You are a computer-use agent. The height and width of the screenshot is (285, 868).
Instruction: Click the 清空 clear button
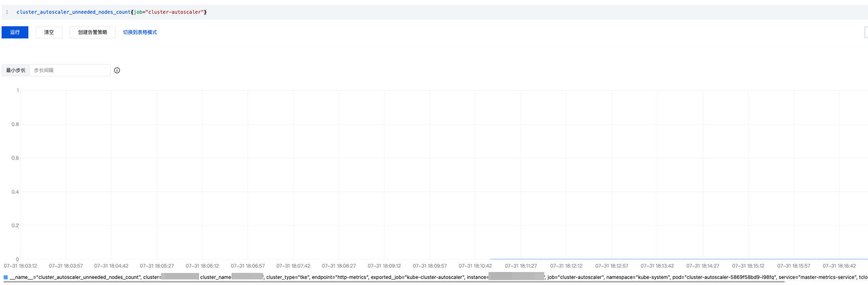click(49, 32)
